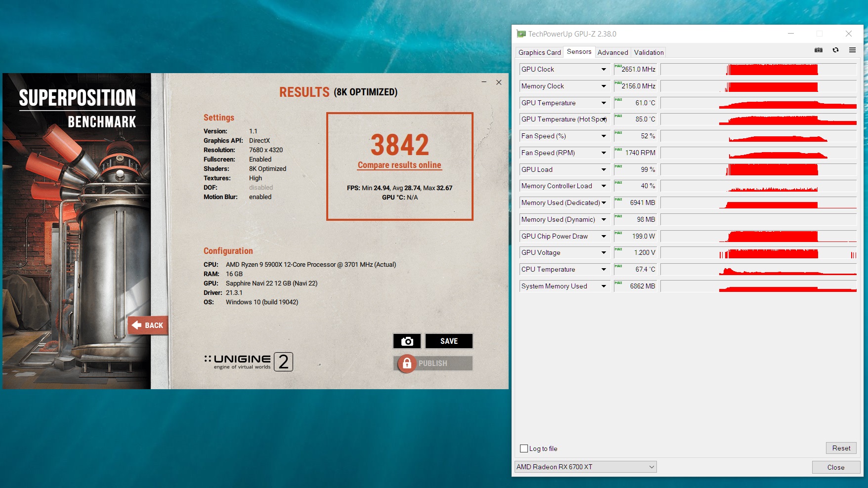Screen dimensions: 868x488
Task: Click the Sapphire Navi 22 12 GB text
Action: coord(271,283)
